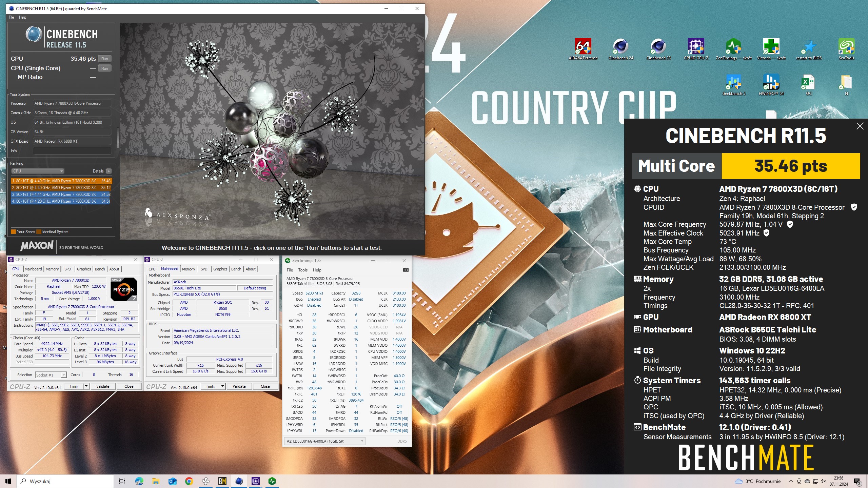Click Default string field in CPU-Z Mainboard
Viewport: 868px width, 488px height.
pyautogui.click(x=255, y=288)
